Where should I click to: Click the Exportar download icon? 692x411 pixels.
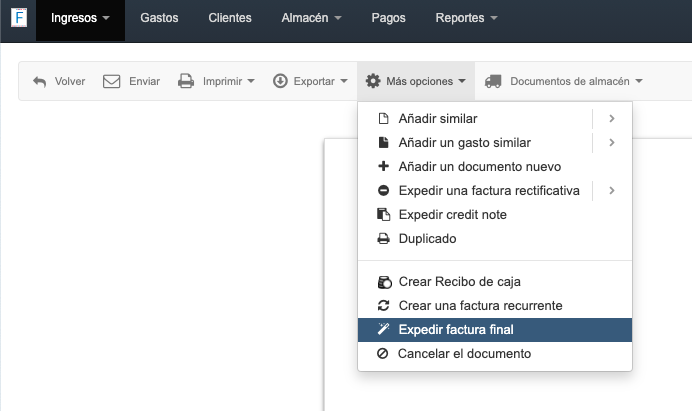[280, 81]
